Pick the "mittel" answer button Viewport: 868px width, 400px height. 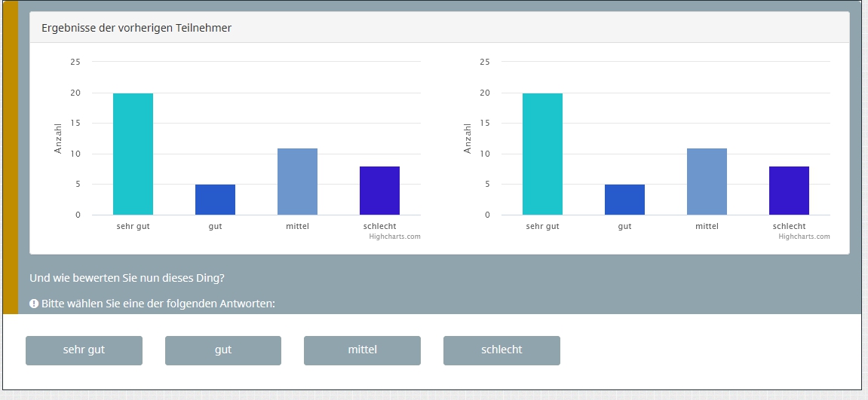coord(362,350)
